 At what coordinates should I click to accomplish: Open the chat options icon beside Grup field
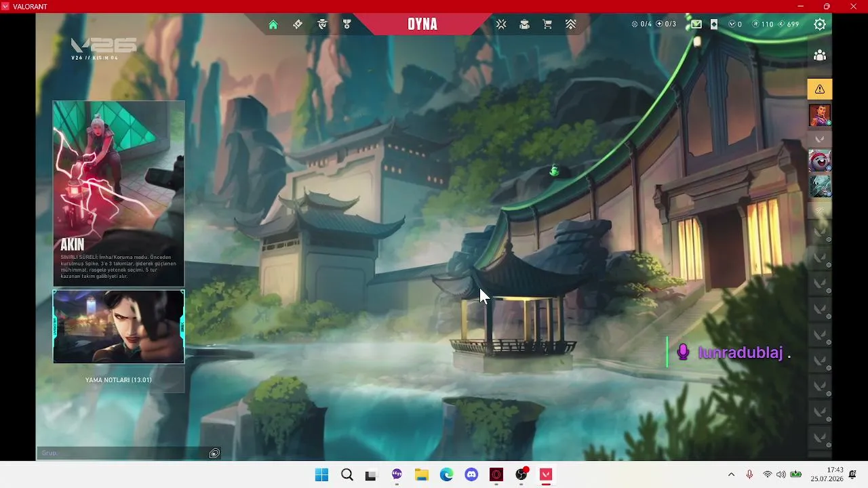(214, 453)
